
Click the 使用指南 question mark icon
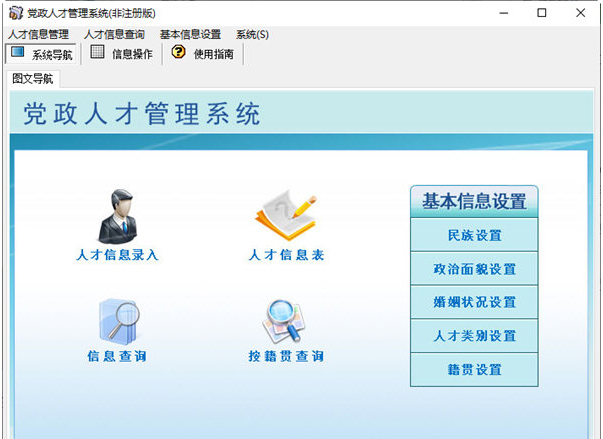(178, 52)
